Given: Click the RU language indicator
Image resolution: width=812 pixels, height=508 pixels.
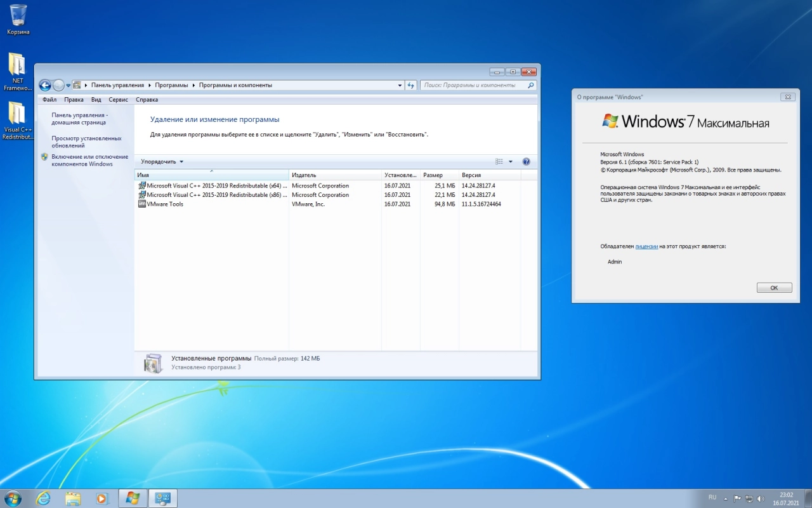Looking at the screenshot, I should (712, 498).
